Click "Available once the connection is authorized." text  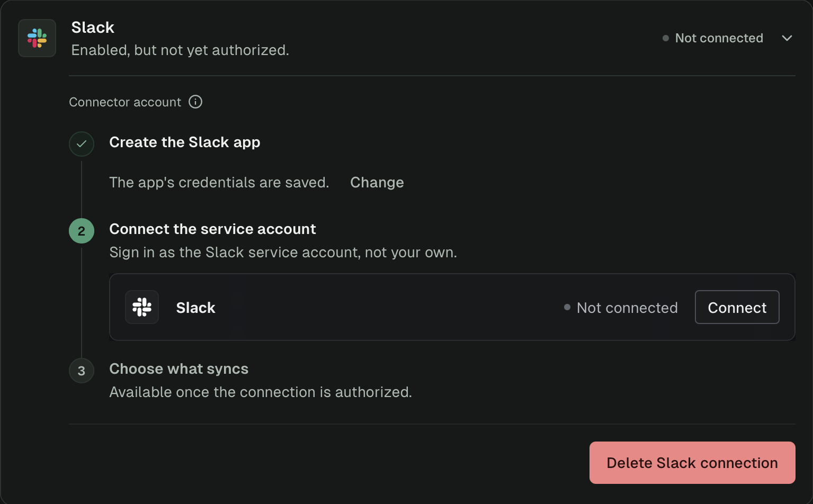[261, 392]
